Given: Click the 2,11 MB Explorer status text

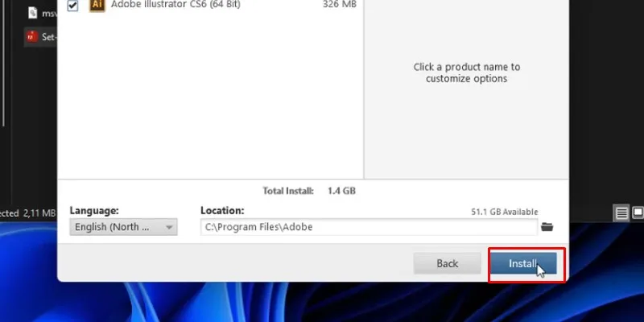Looking at the screenshot, I should (39, 213).
